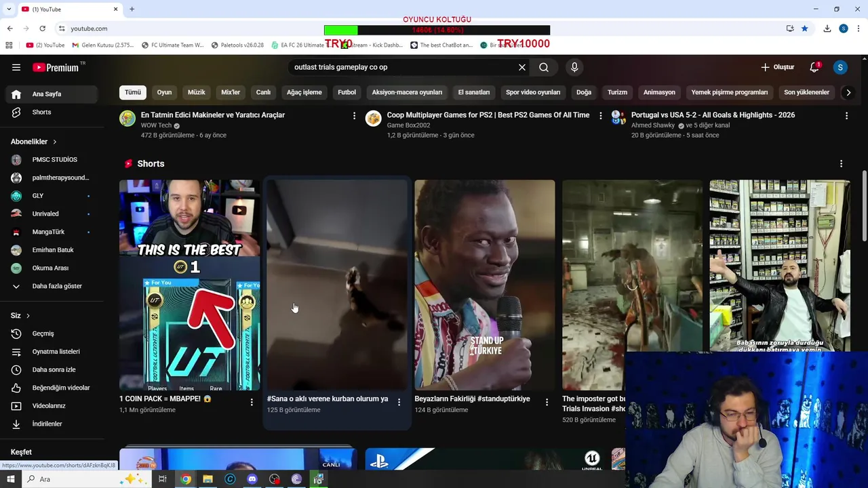This screenshot has height=488, width=868.
Task: Open the Gelen Kutusu Gmail bookmark
Action: [103, 45]
